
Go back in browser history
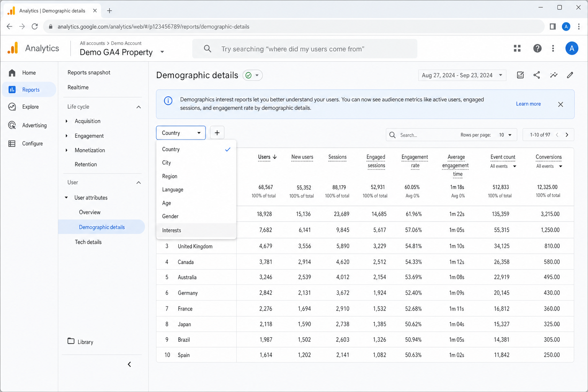[10, 26]
